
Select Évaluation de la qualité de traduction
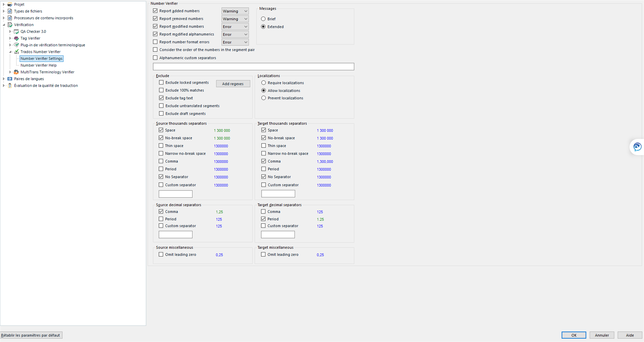tap(46, 86)
